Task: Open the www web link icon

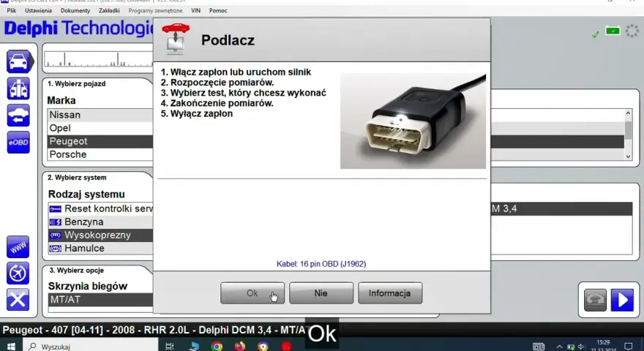Action: [x=18, y=247]
